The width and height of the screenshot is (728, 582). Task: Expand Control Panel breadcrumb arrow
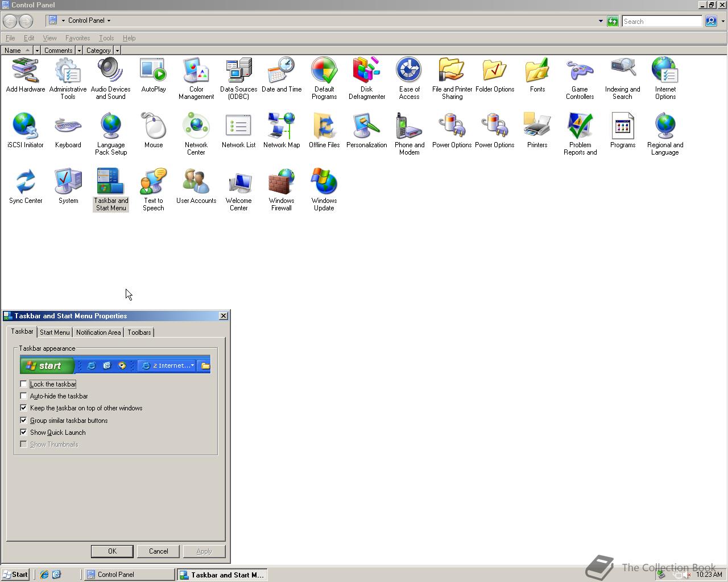pos(109,20)
